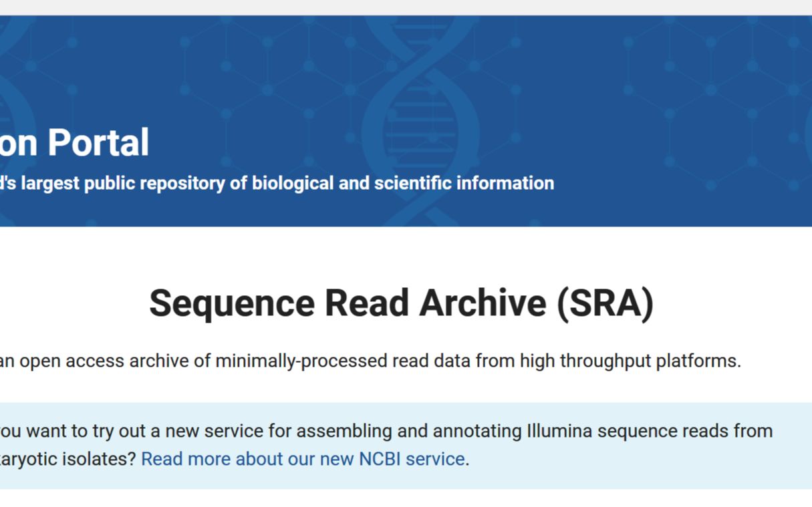This screenshot has width=812, height=507.
Task: Click the gray strip above the blue banner
Action: (406, 7)
